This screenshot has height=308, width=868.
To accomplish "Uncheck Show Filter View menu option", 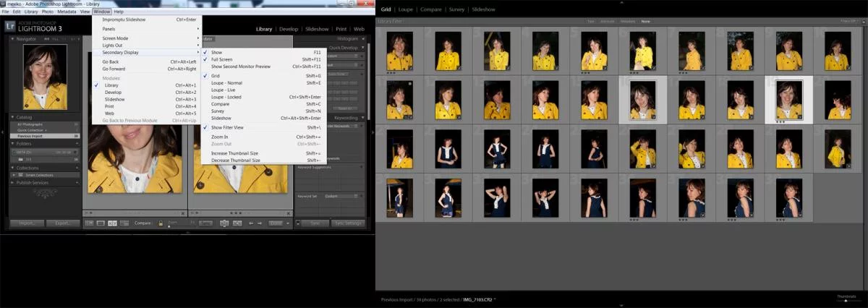I will [226, 127].
